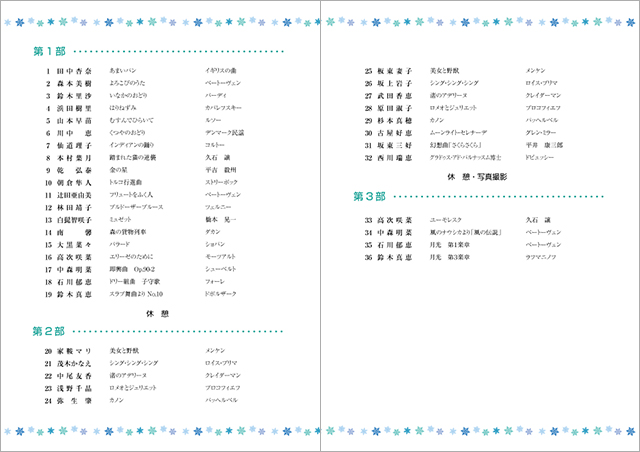The width and height of the screenshot is (640, 452).
Task: Click the piece '幻想曲「さくらさくら」'
Action: (x=456, y=145)
